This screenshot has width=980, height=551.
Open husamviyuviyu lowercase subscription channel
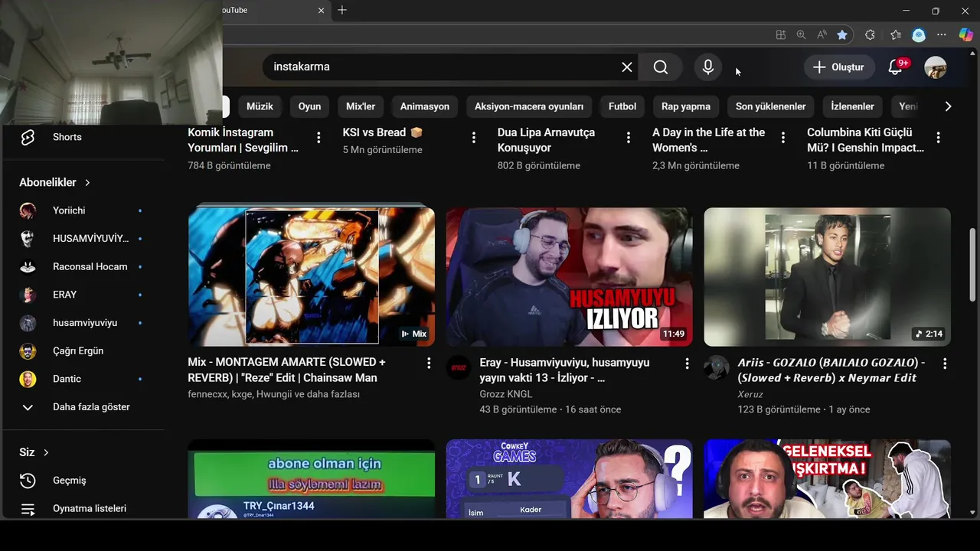(x=84, y=323)
